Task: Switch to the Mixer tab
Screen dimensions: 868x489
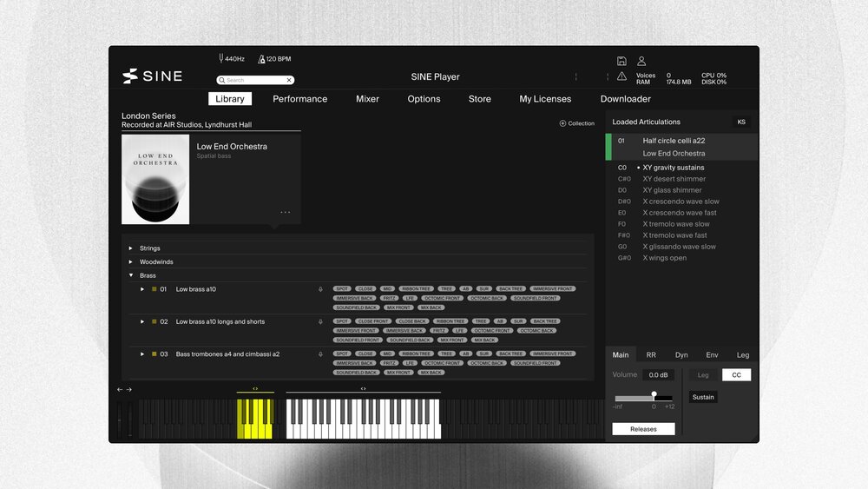Action: [367, 99]
